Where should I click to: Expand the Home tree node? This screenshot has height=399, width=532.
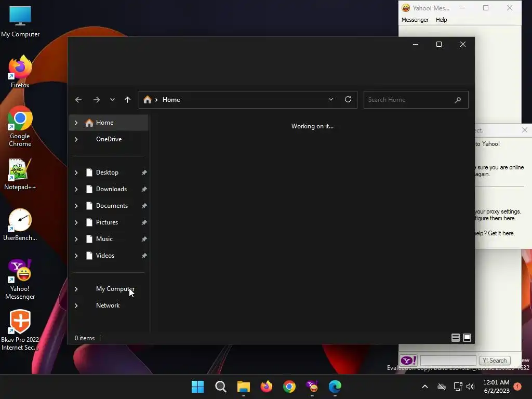click(x=76, y=123)
